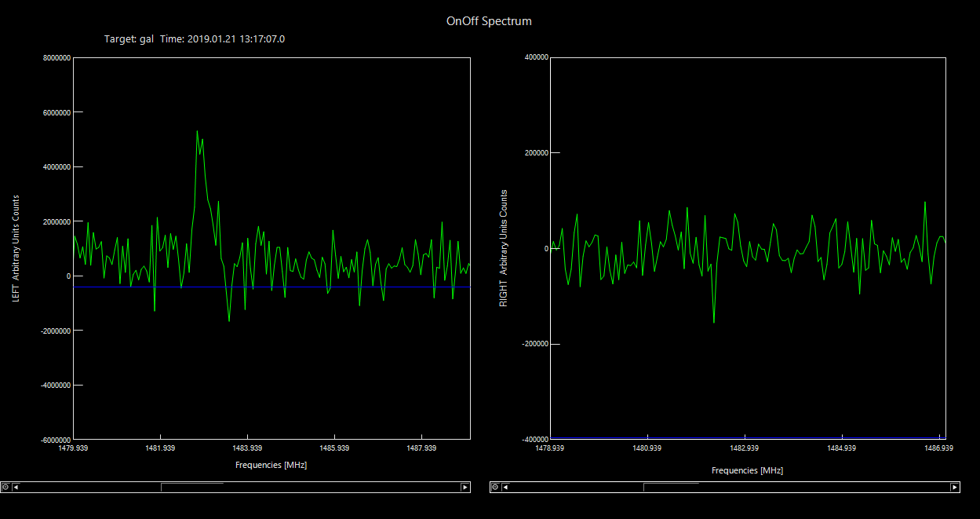Click Frequencies [MHz] label under left plot
This screenshot has width=980, height=519.
(x=271, y=465)
